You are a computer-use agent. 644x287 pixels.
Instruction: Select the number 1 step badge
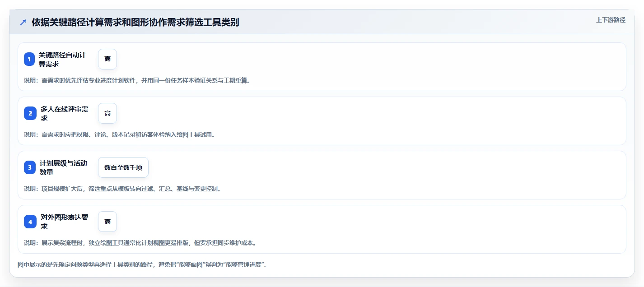[x=29, y=59]
